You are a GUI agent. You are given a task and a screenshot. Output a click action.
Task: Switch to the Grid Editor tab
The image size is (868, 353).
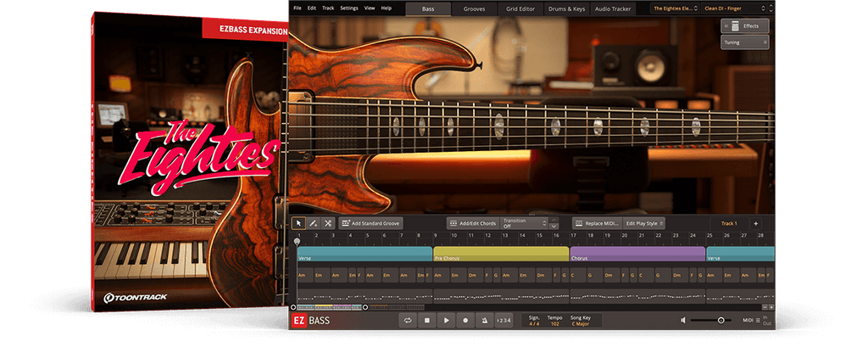[x=520, y=8]
